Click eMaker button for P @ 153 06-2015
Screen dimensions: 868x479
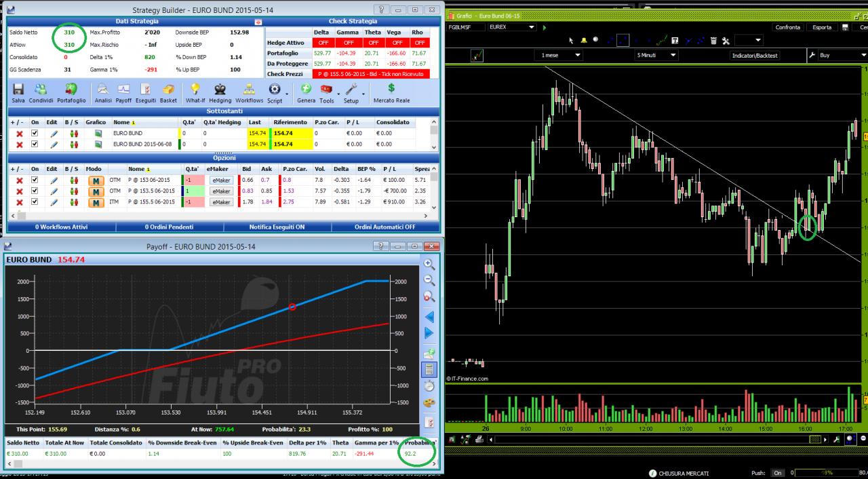pos(221,180)
